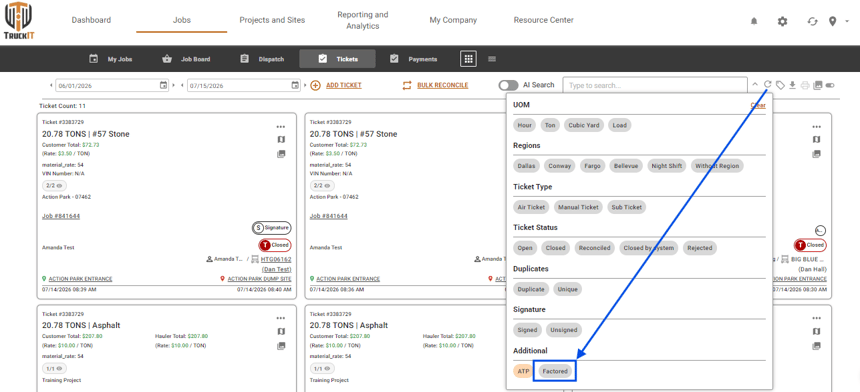The width and height of the screenshot is (860, 392).
Task: Click the TruckIT logo
Action: 18,20
